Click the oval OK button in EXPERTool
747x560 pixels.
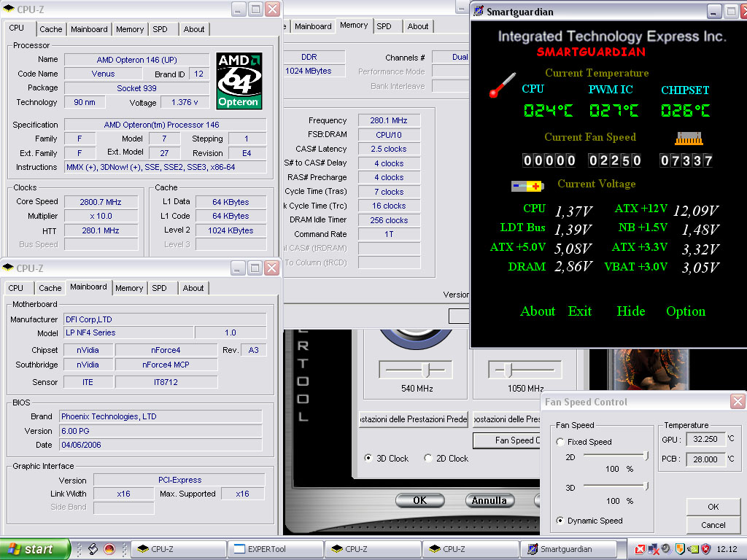click(419, 500)
